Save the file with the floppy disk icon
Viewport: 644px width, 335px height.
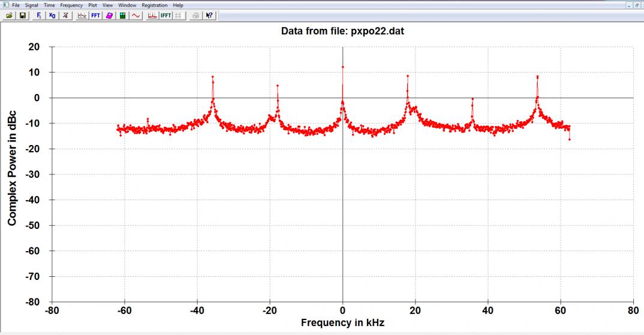pyautogui.click(x=23, y=16)
